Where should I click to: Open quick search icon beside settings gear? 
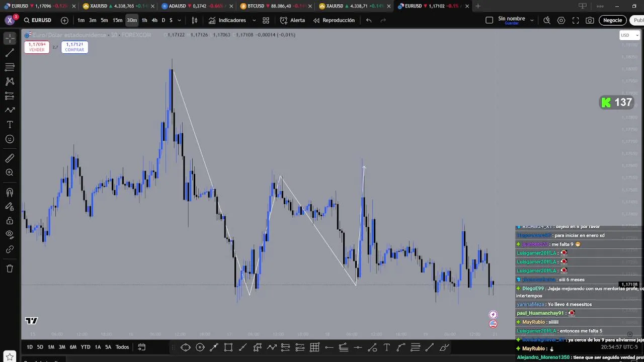click(547, 20)
